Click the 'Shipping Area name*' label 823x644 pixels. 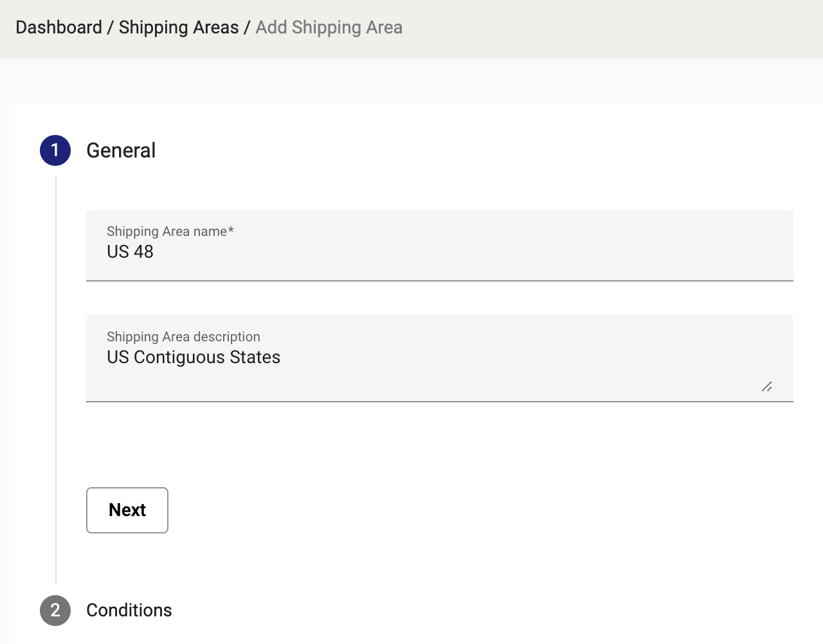coord(170,231)
